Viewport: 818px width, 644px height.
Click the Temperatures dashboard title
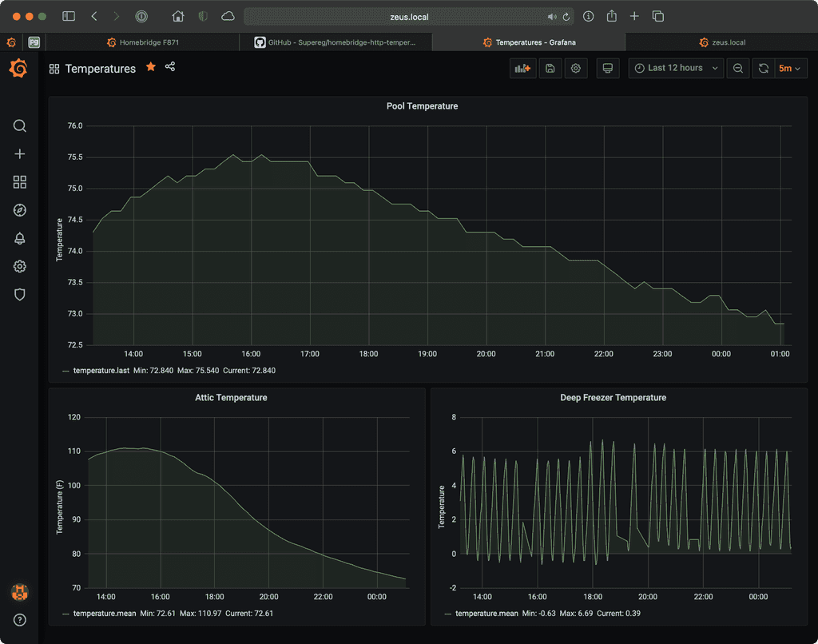pos(100,69)
